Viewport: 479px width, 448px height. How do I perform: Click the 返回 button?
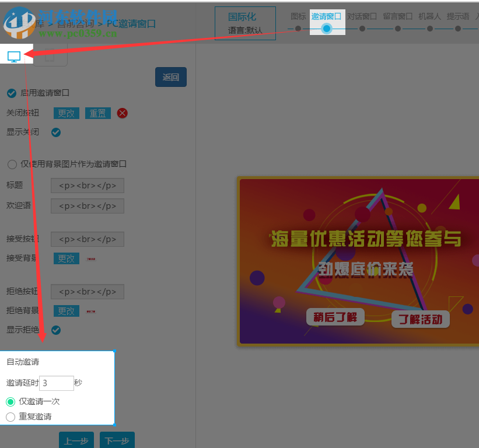pyautogui.click(x=170, y=76)
